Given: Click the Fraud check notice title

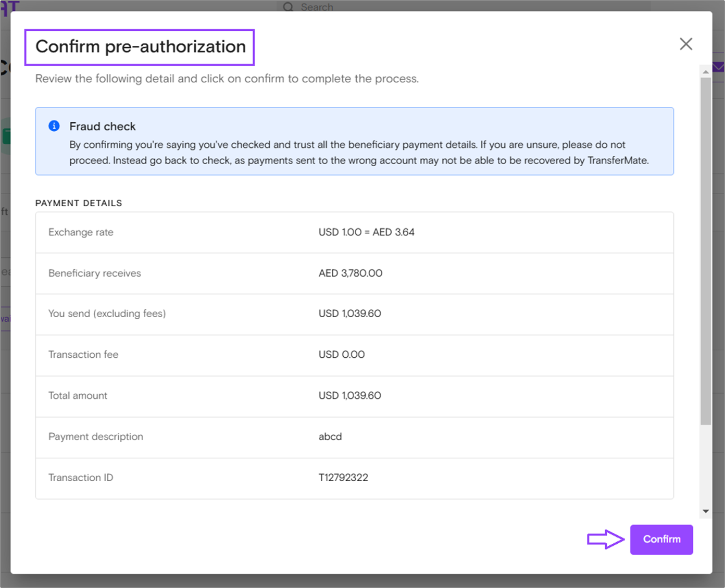Looking at the screenshot, I should (x=102, y=127).
